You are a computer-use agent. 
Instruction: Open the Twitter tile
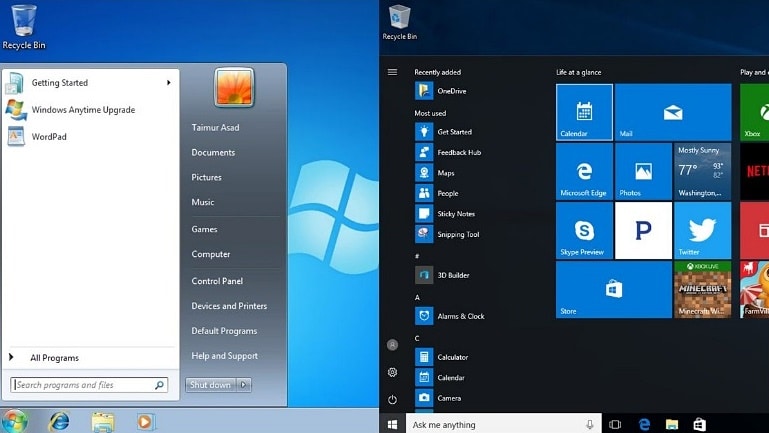pyautogui.click(x=702, y=230)
